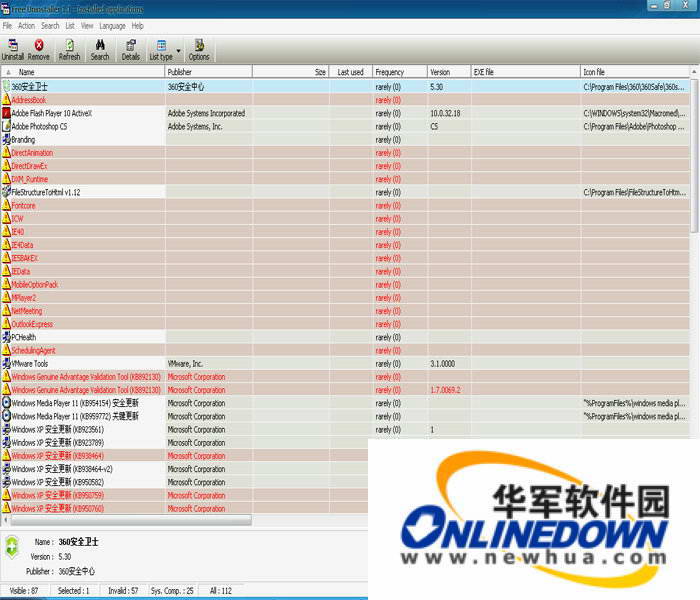Click the Sys. Comp. : 25 status entry
700x600 pixels.
coord(172,591)
